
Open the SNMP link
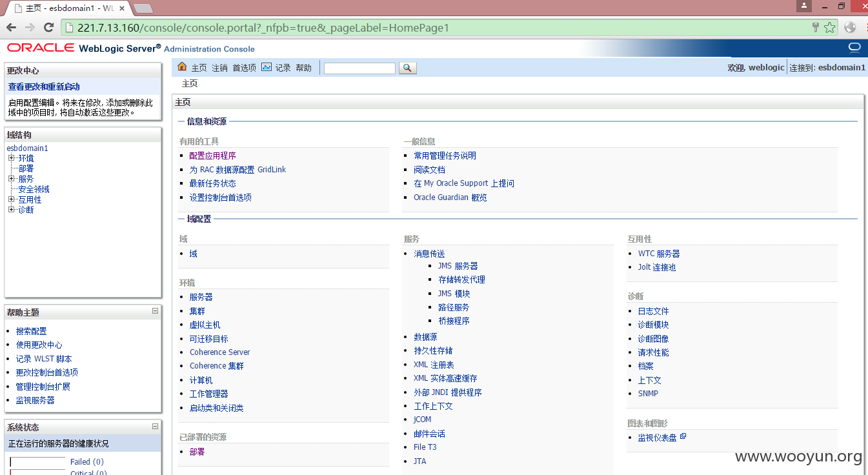pos(648,394)
